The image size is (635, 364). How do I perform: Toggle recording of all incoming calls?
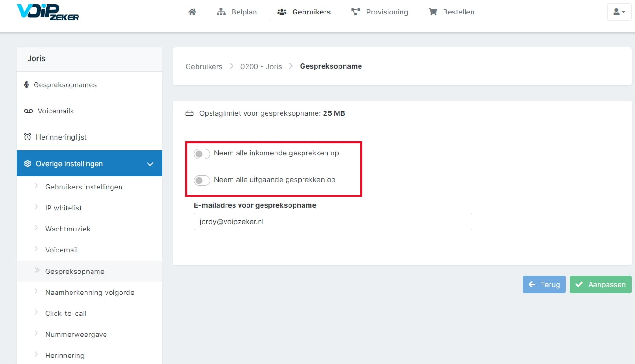click(202, 154)
